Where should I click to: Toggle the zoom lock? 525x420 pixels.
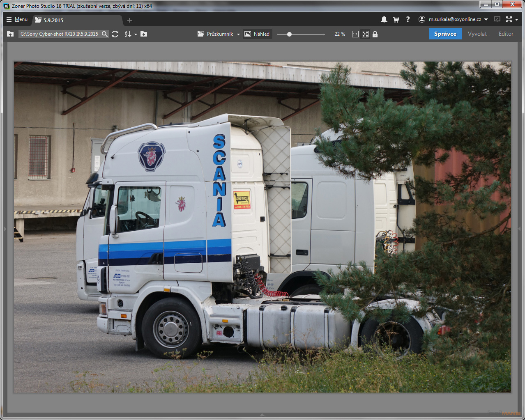point(375,34)
